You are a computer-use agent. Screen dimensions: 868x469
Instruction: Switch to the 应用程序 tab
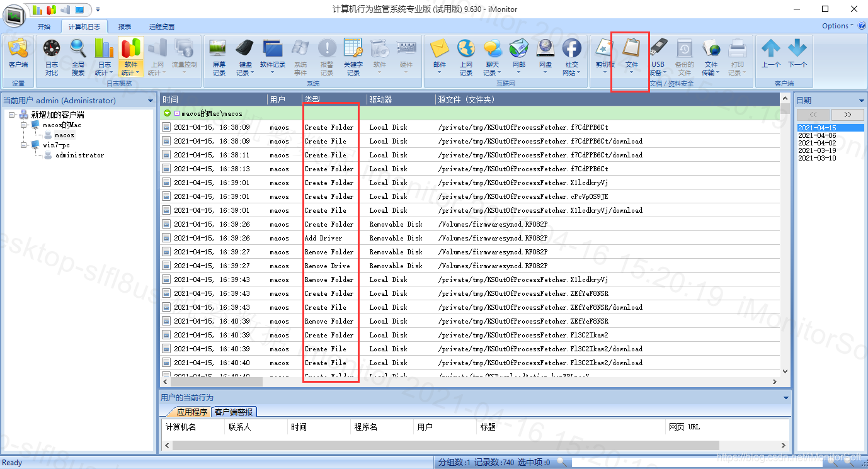191,412
